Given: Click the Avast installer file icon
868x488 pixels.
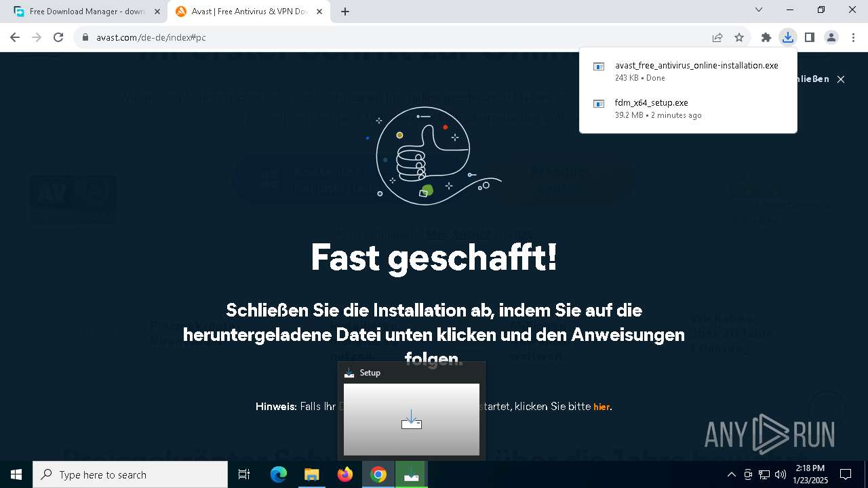Looking at the screenshot, I should coord(599,66).
